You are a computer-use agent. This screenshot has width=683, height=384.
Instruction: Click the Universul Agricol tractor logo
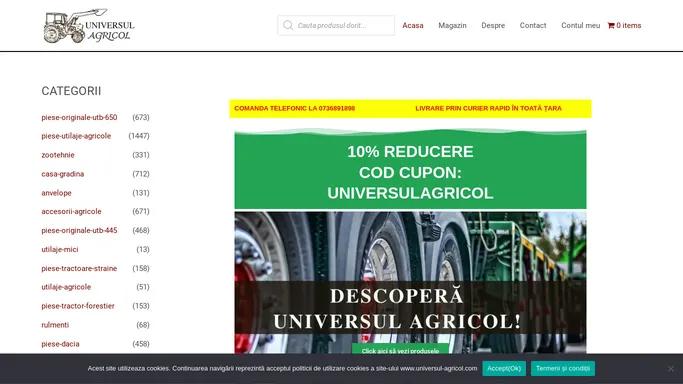click(89, 26)
